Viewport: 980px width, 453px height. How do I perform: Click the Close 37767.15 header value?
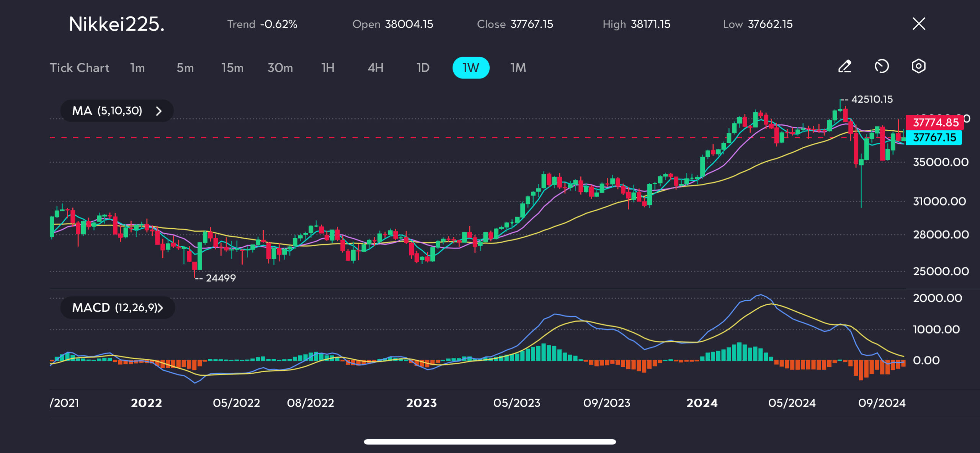[x=515, y=24]
